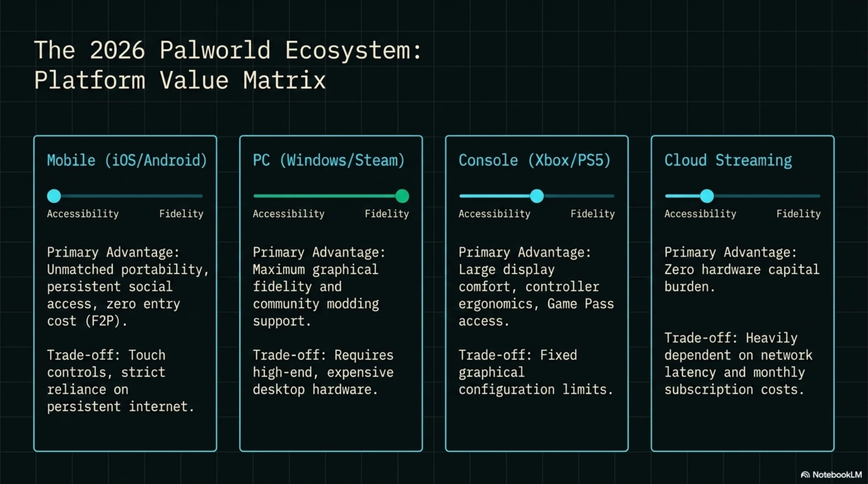
Task: Click the "Maximum graphical fidelity" advantage text
Action: [x=319, y=287]
